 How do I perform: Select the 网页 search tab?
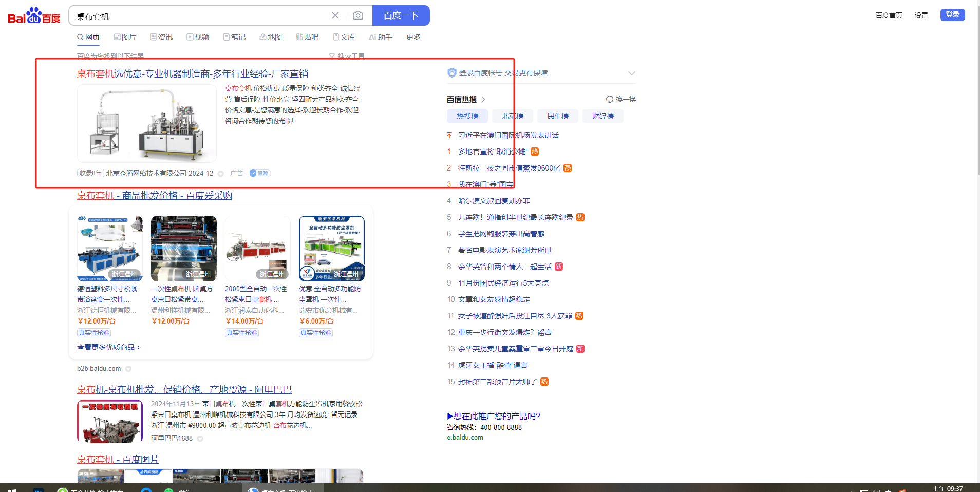pos(88,37)
